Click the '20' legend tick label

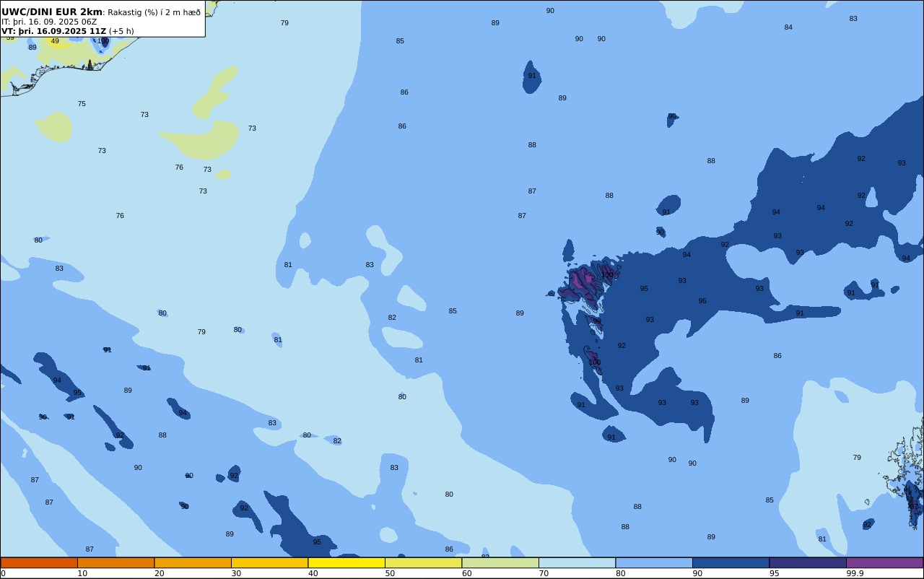point(159,573)
